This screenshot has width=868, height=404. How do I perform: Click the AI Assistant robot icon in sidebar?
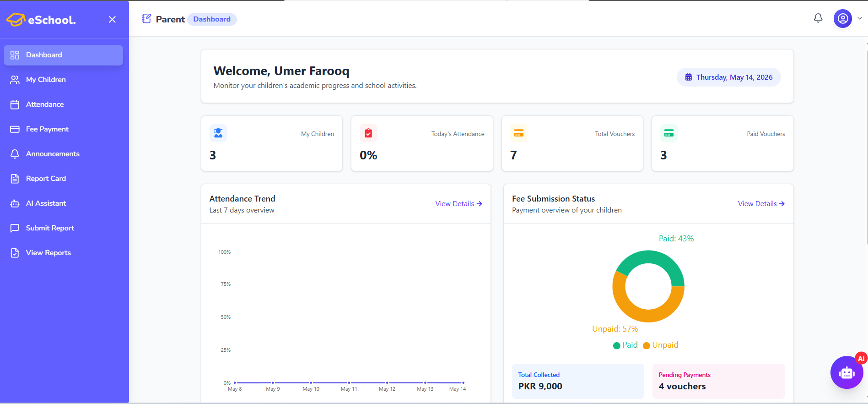tap(15, 203)
